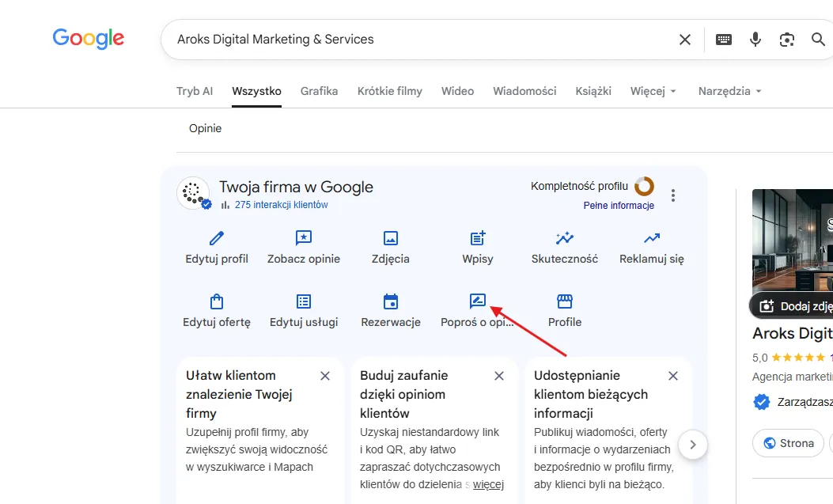Open 275 interakcji klientów link

pos(281,205)
